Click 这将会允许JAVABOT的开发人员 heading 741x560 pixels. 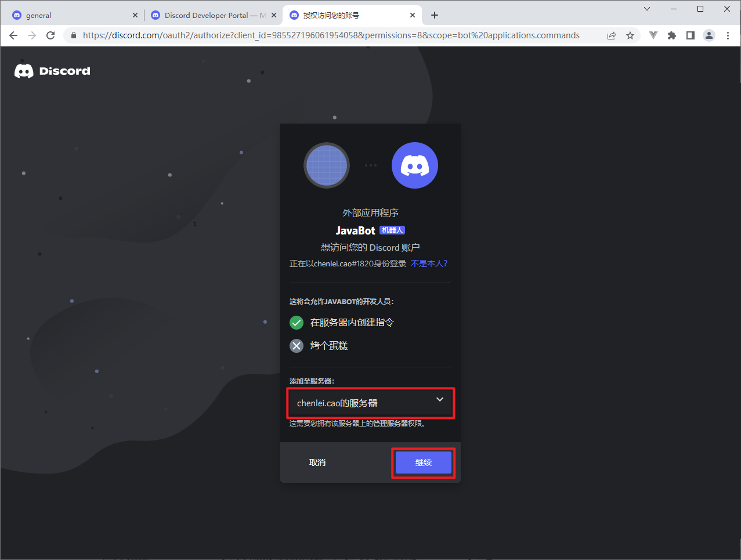pyautogui.click(x=342, y=302)
